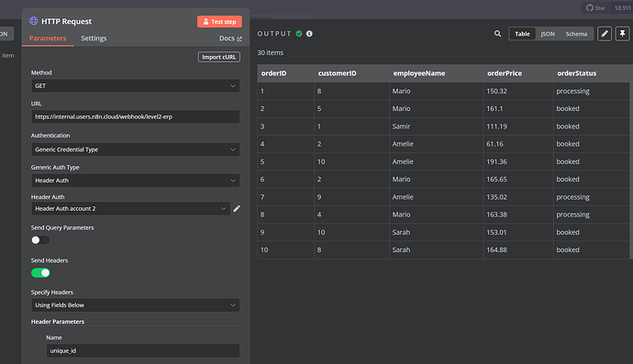Click the orderPrice cell 164.88
This screenshot has height=364, width=633.
(x=518, y=249)
